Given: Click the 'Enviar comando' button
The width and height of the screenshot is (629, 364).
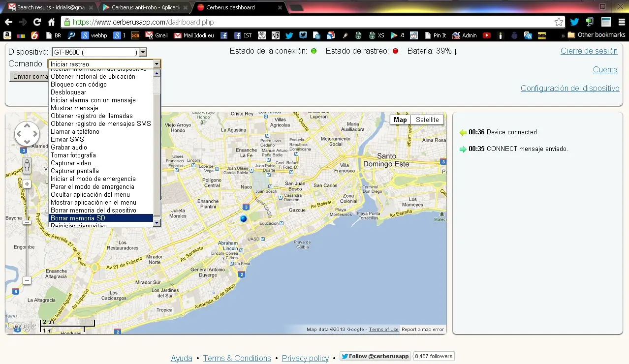Looking at the screenshot, I should pos(29,77).
